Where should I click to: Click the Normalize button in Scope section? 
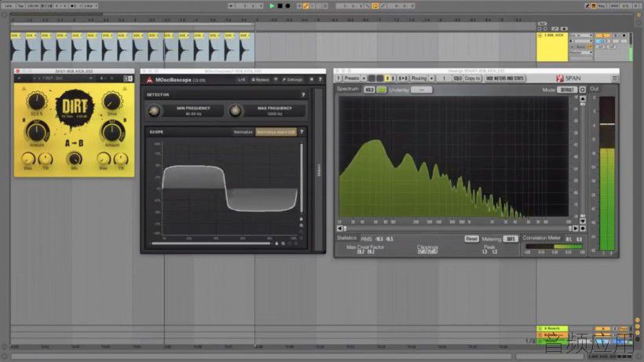click(x=243, y=132)
